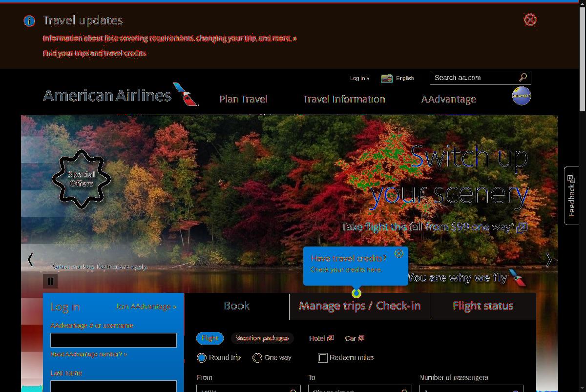Close the Travel updates banner
The image size is (586, 392).
click(x=530, y=20)
